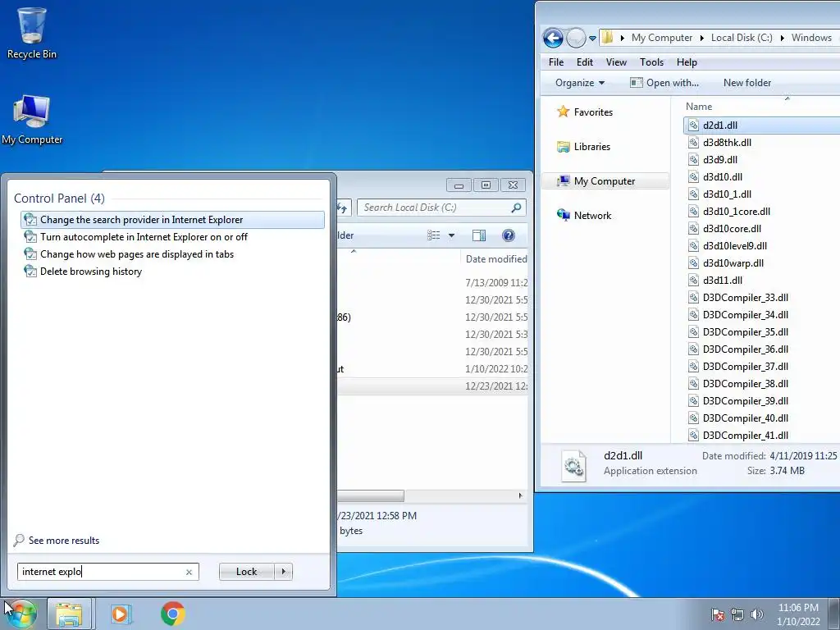The width and height of the screenshot is (840, 630).
Task: Expand the root breadcrumb arrow after folder icon
Action: (x=622, y=38)
